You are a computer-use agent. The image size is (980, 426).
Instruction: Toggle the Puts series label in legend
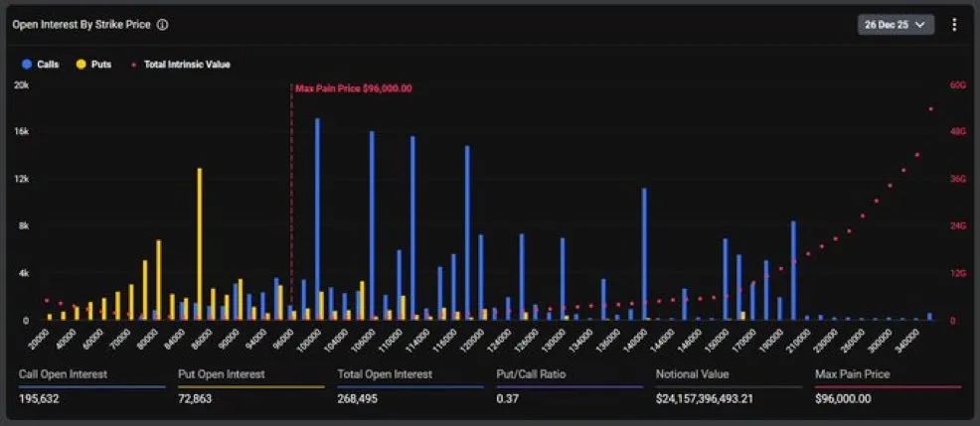pos(100,65)
